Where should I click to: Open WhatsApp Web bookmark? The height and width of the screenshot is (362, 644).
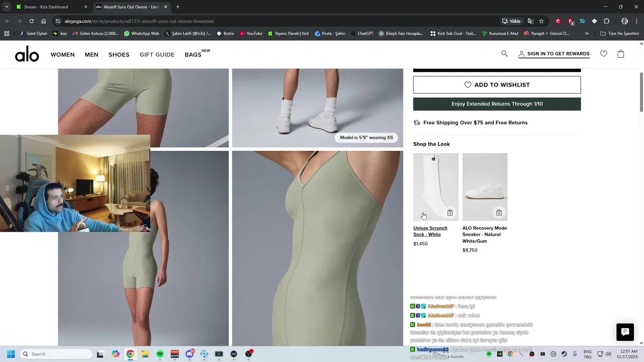141,34
